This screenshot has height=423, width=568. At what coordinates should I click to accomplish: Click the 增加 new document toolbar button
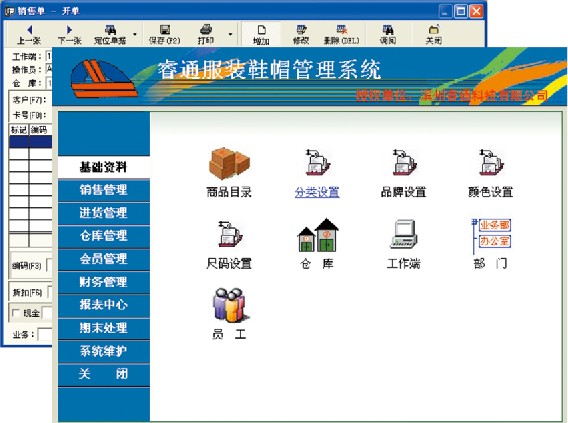pyautogui.click(x=261, y=34)
